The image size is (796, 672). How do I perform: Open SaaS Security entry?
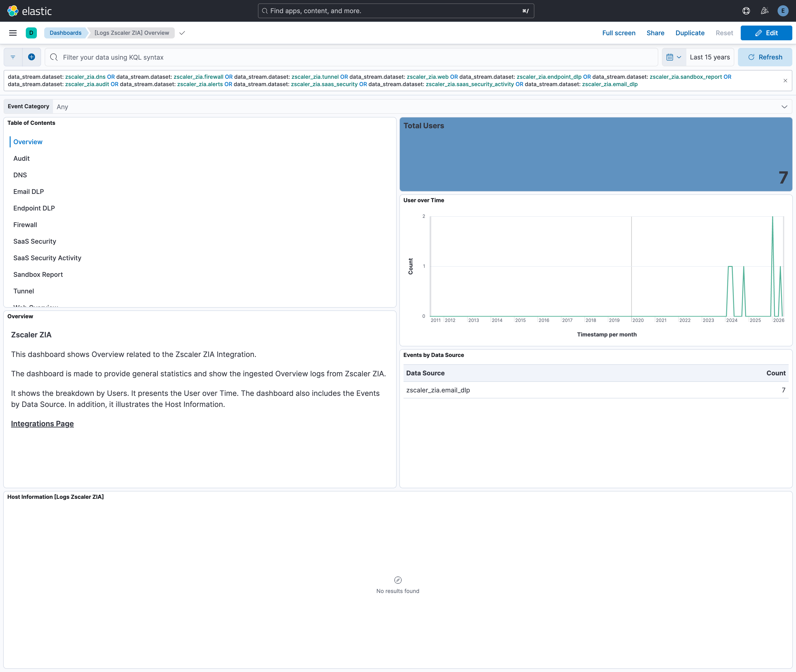[x=35, y=241]
